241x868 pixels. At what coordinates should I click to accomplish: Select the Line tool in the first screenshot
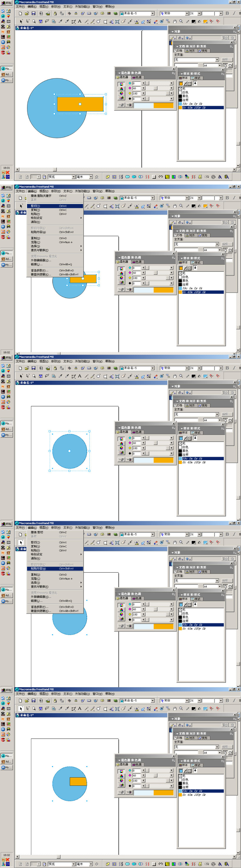[x=86, y=21]
